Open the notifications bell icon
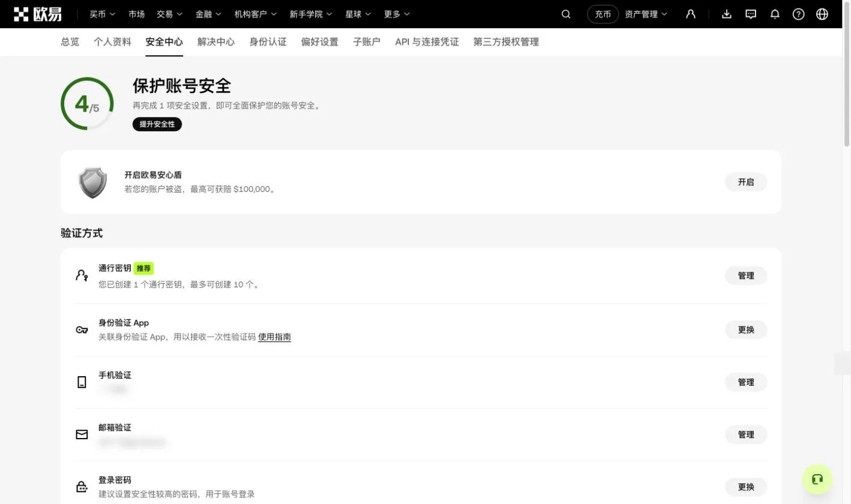The width and height of the screenshot is (851, 504). (775, 14)
